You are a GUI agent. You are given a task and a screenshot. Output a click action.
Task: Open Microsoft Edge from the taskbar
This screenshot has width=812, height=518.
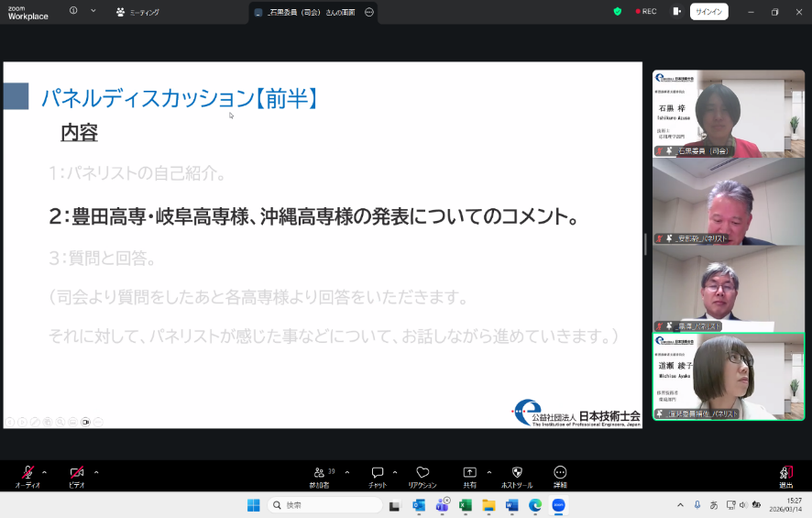[534, 505]
